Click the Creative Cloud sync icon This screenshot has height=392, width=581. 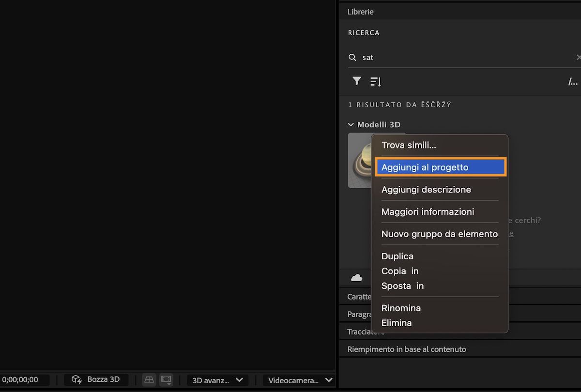(356, 278)
